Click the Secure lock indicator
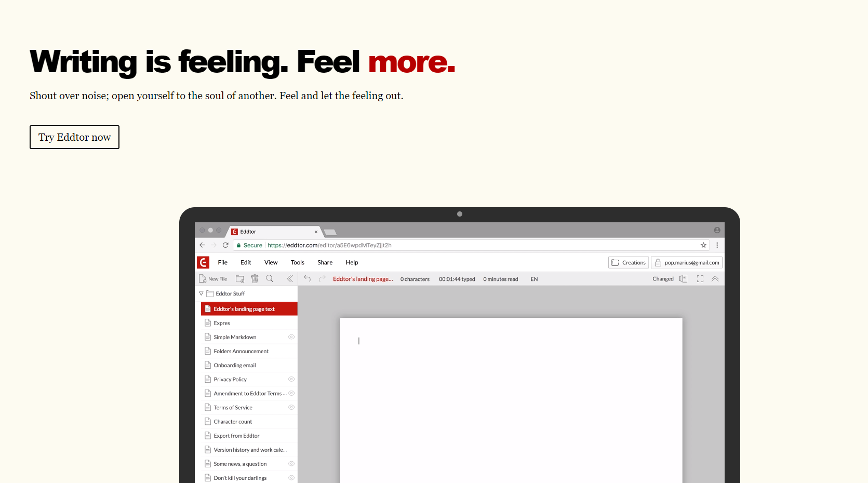This screenshot has width=868, height=483. [249, 245]
